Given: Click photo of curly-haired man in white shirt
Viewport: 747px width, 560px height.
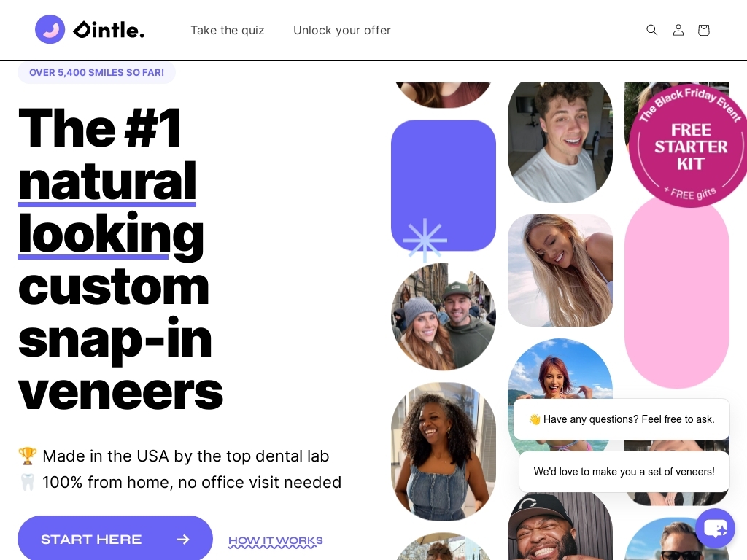Looking at the screenshot, I should click(x=560, y=142).
